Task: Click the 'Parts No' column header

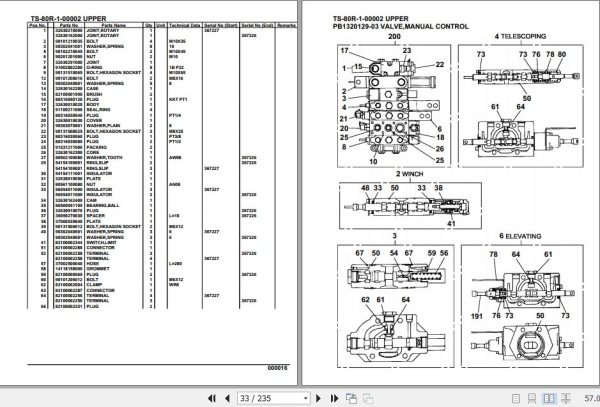Action: point(69,25)
